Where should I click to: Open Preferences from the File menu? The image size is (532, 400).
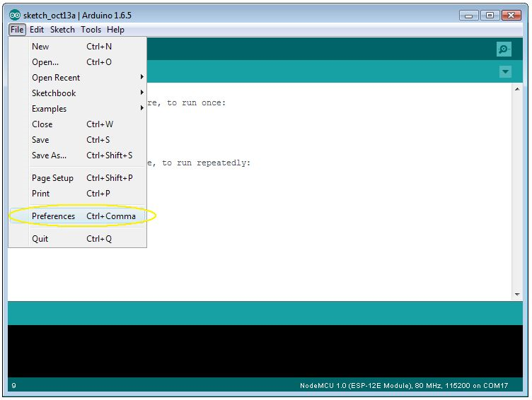[x=78, y=216]
